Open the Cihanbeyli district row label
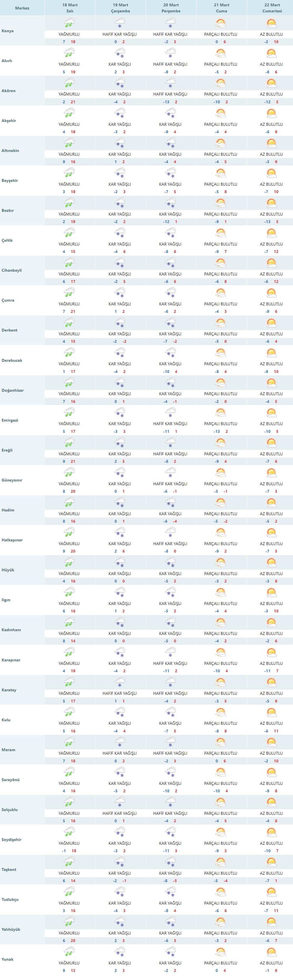 12,271
